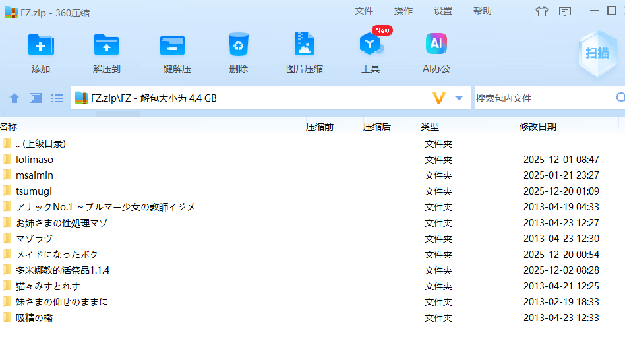This screenshot has width=625, height=364.
Task: Open the 设置 menu
Action: 443,11
